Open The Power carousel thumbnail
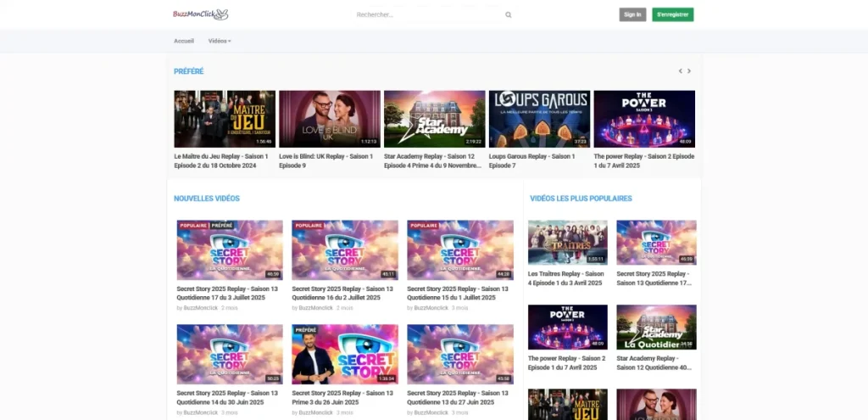 (x=644, y=119)
